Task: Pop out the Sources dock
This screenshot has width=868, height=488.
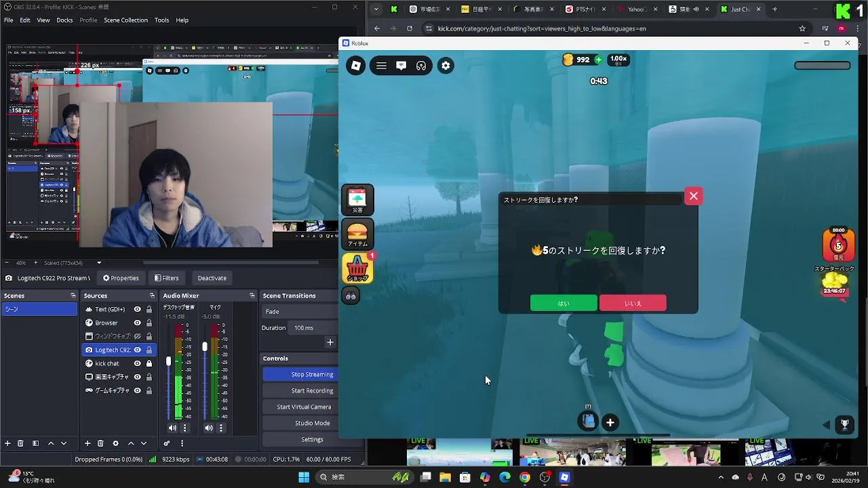Action: [152, 296]
